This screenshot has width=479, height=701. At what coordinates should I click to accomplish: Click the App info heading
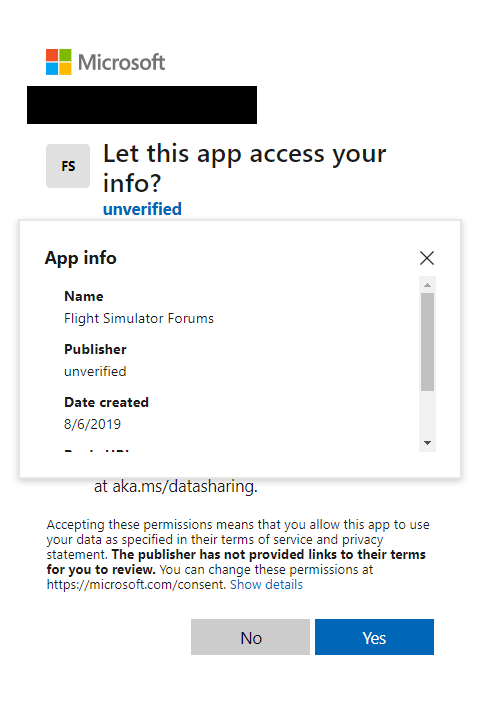pos(81,258)
